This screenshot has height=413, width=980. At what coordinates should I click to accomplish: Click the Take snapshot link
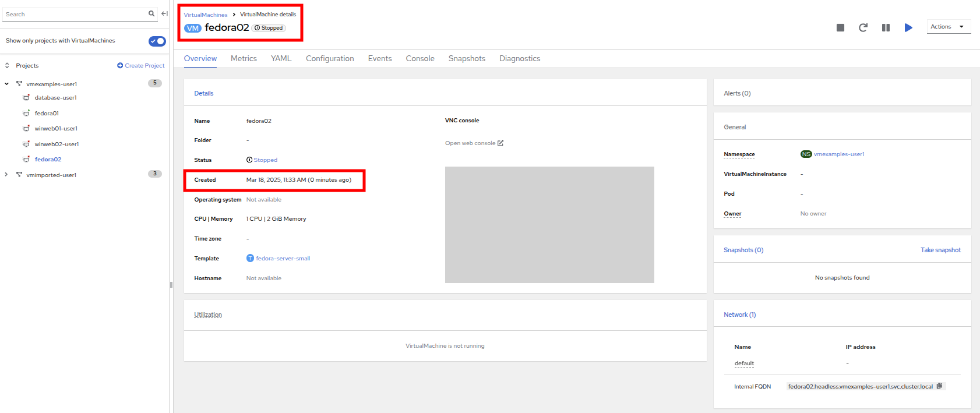pyautogui.click(x=940, y=250)
